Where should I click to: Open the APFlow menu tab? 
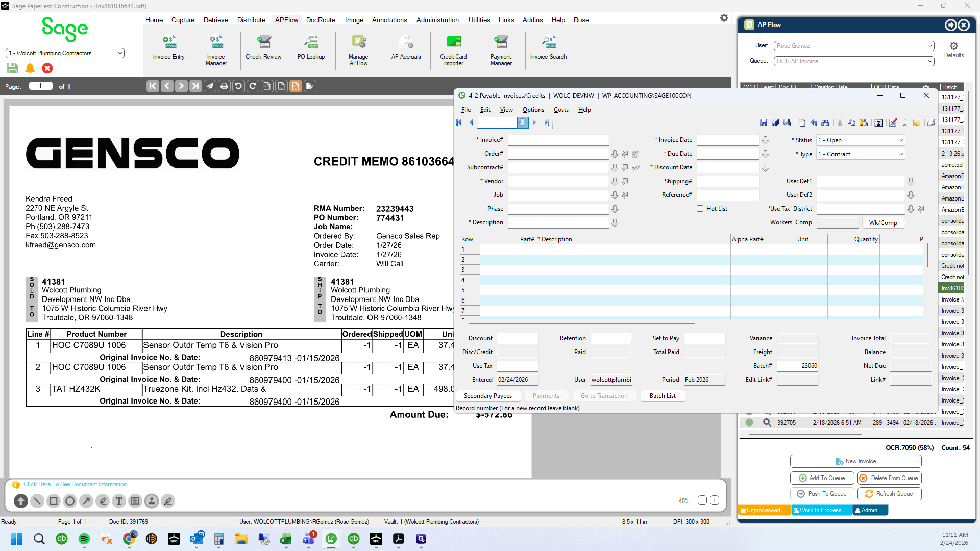(286, 20)
